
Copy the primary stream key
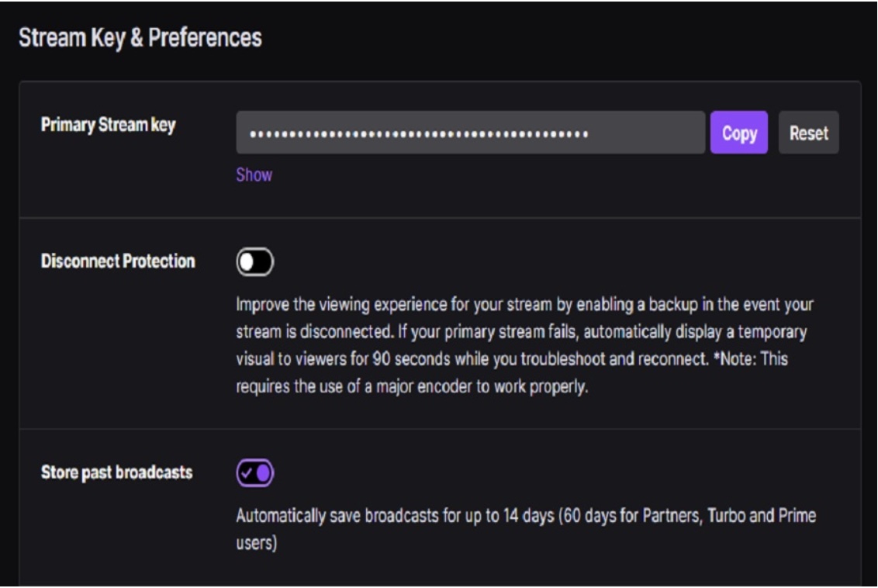point(738,133)
